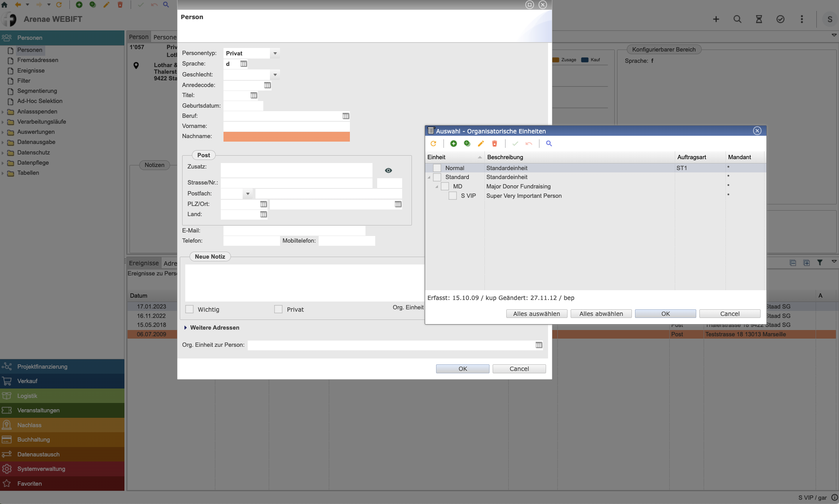Screen dimensions: 839x504
Task: Click the hourglass icon in top header
Action: (x=759, y=19)
